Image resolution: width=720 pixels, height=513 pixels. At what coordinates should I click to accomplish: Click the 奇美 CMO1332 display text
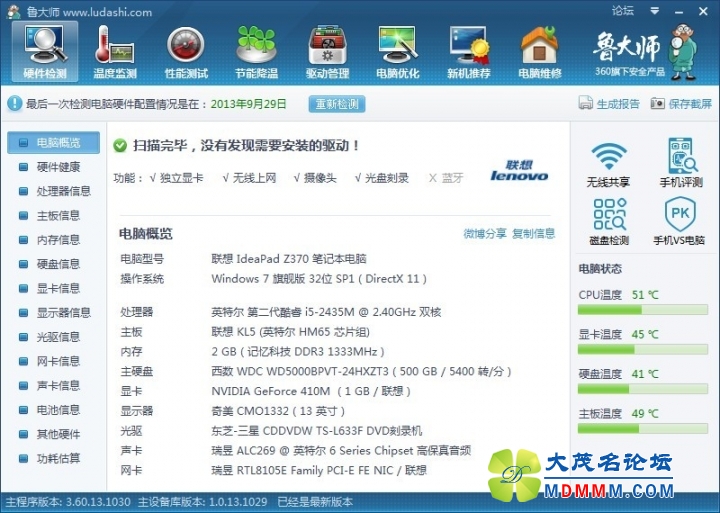tap(278, 411)
